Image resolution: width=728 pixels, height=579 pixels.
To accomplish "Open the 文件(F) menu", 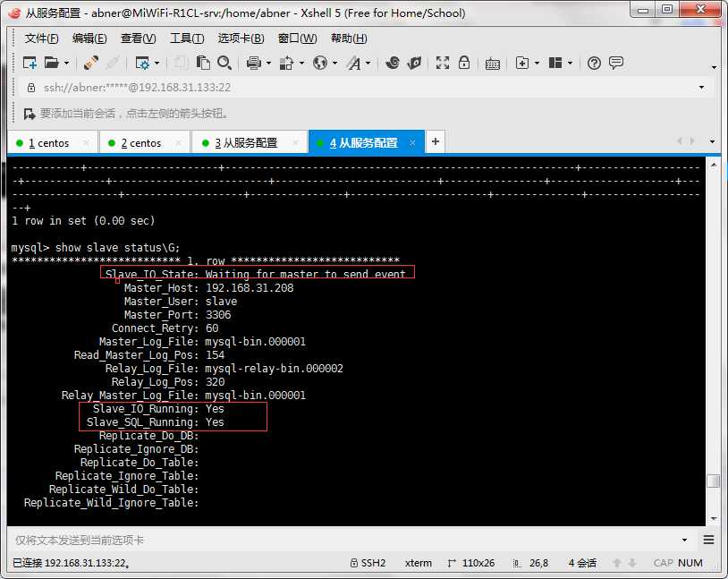I will pyautogui.click(x=41, y=38).
